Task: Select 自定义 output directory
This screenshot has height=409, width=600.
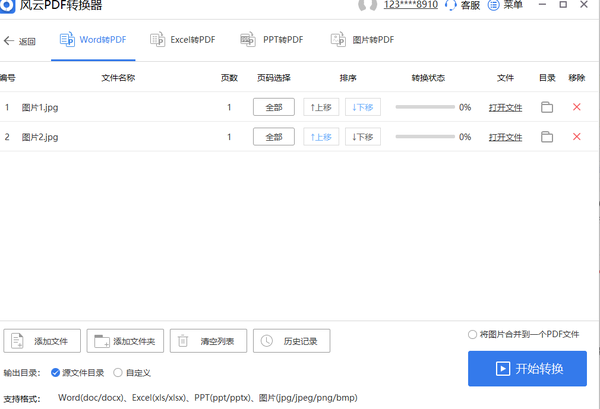Action: (x=132, y=373)
